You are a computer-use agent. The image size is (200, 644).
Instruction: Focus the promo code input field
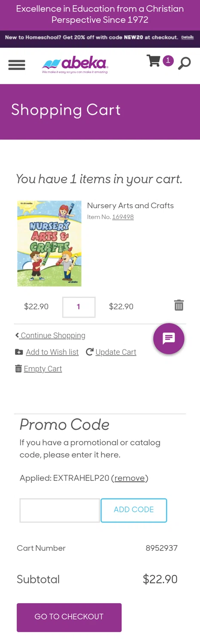pyautogui.click(x=60, y=510)
